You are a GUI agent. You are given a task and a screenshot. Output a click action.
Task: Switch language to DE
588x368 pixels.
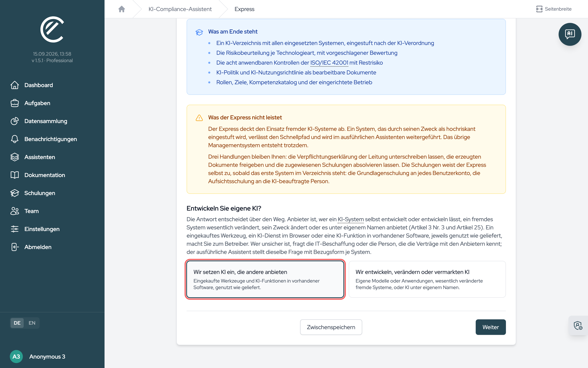[17, 323]
